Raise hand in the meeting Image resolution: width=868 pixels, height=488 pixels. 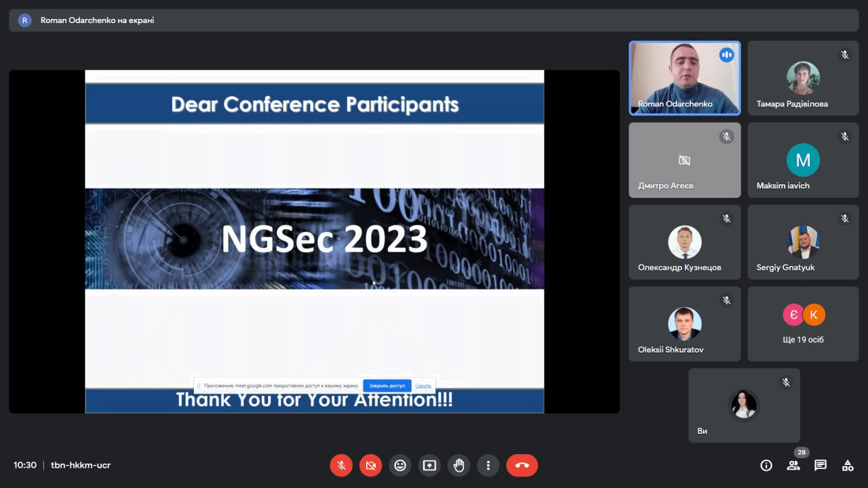tap(459, 466)
